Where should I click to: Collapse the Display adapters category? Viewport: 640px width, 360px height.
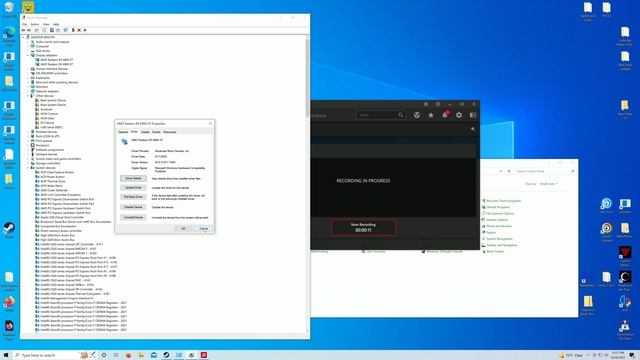click(x=28, y=55)
